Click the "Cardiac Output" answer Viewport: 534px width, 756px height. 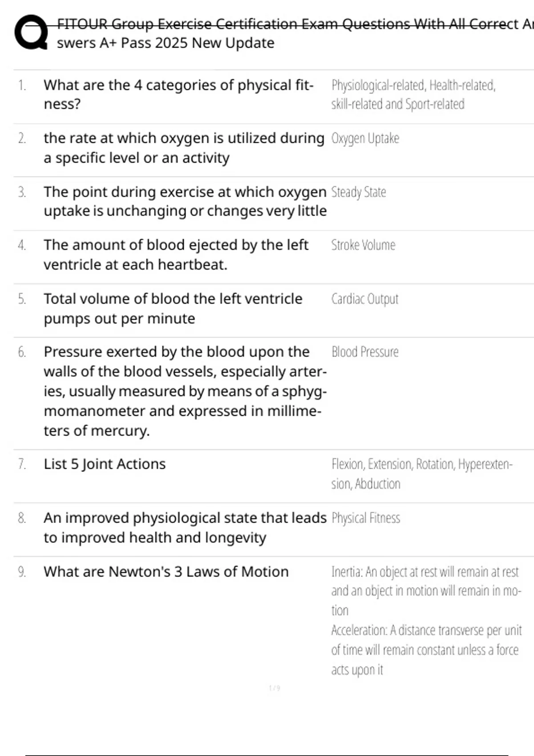tap(364, 299)
